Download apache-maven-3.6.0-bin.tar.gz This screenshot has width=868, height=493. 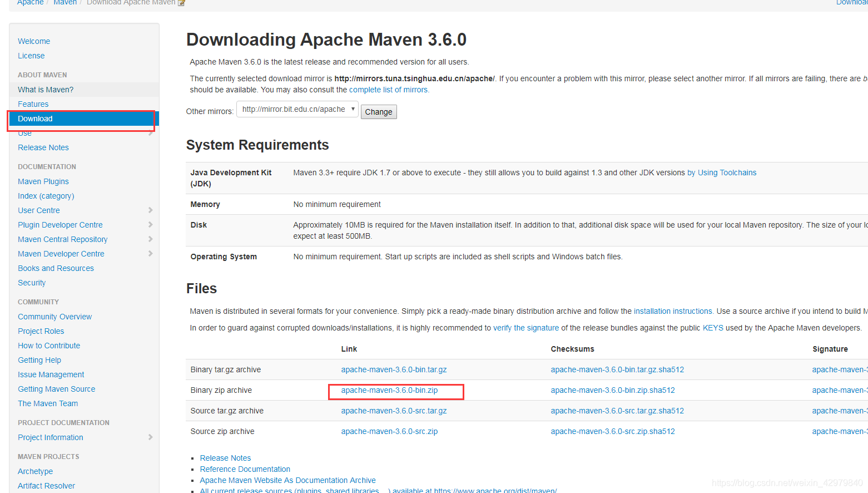coord(394,369)
